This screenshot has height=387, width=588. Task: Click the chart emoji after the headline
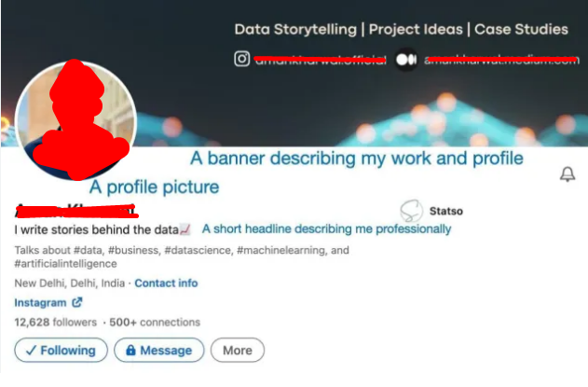click(x=185, y=229)
